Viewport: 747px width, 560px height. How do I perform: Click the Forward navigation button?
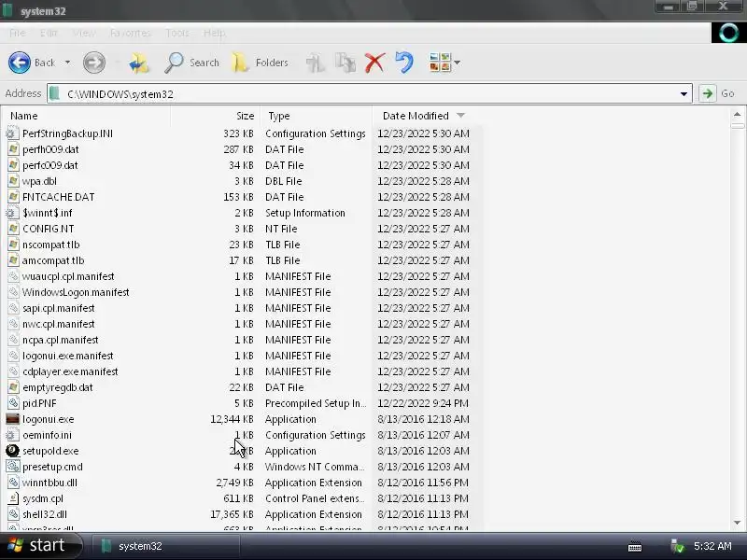(94, 63)
